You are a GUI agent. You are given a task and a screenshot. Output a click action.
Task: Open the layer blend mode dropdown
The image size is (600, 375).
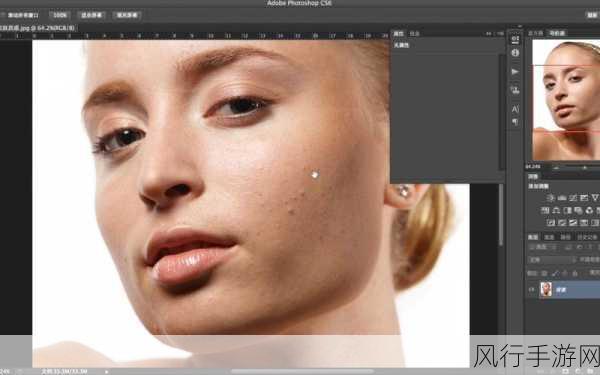(x=551, y=260)
